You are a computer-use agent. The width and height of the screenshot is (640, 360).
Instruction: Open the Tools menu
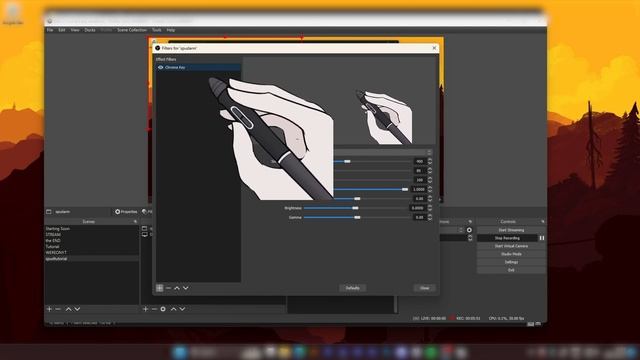157,30
